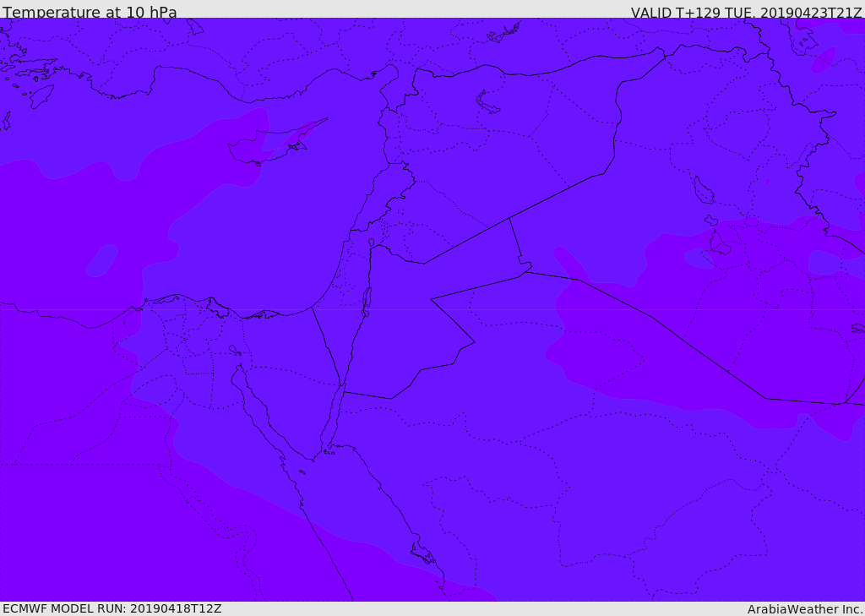Click the 'ECMWF MODEL RUN: 20190418T12Z' text

[112, 608]
